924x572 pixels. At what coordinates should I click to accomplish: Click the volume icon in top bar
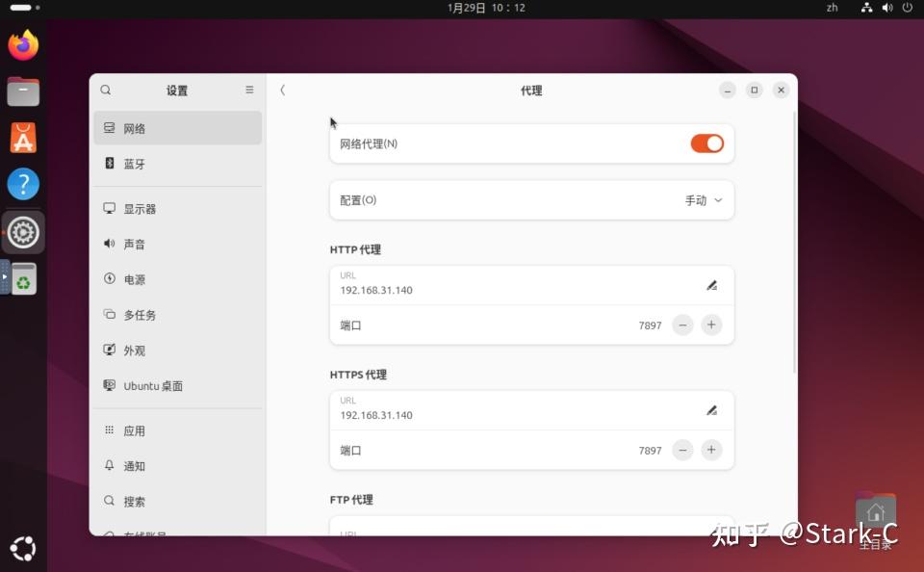[x=886, y=8]
